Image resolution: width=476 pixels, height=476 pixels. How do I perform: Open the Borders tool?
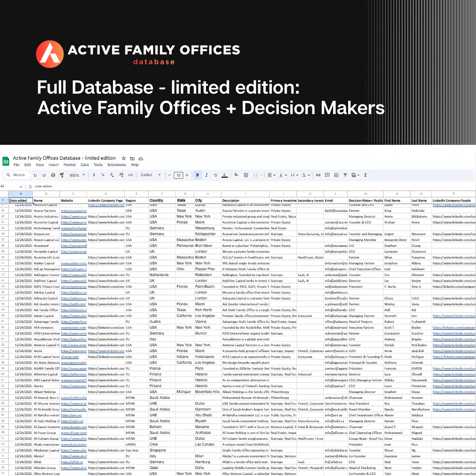click(x=246, y=175)
